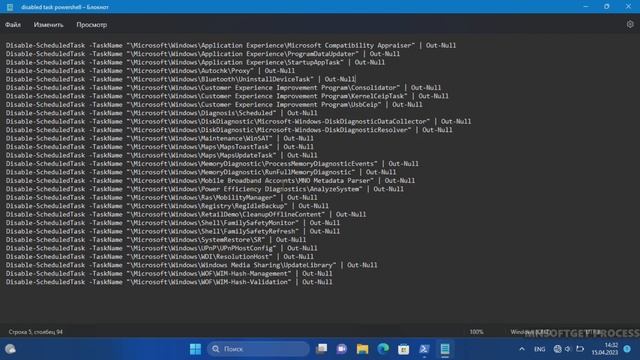Open the Windows Start menu
This screenshot has height=360, width=640.
coord(195,349)
